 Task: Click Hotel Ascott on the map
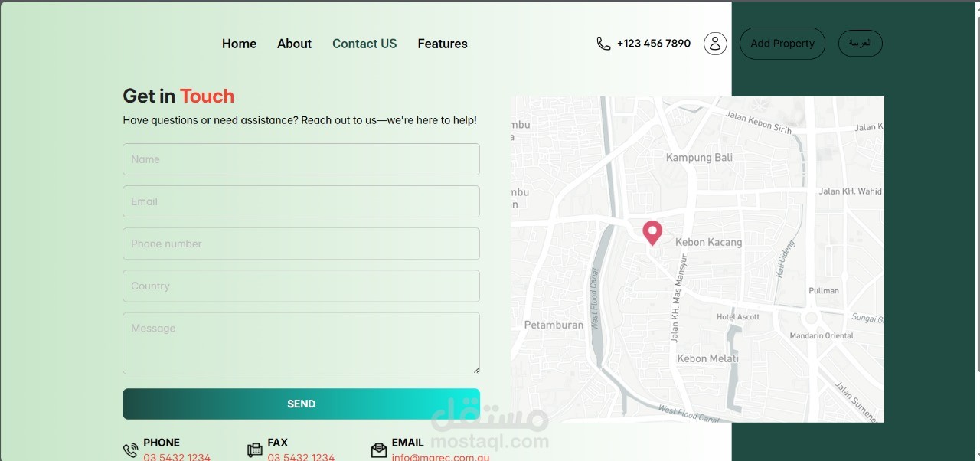pyautogui.click(x=738, y=316)
